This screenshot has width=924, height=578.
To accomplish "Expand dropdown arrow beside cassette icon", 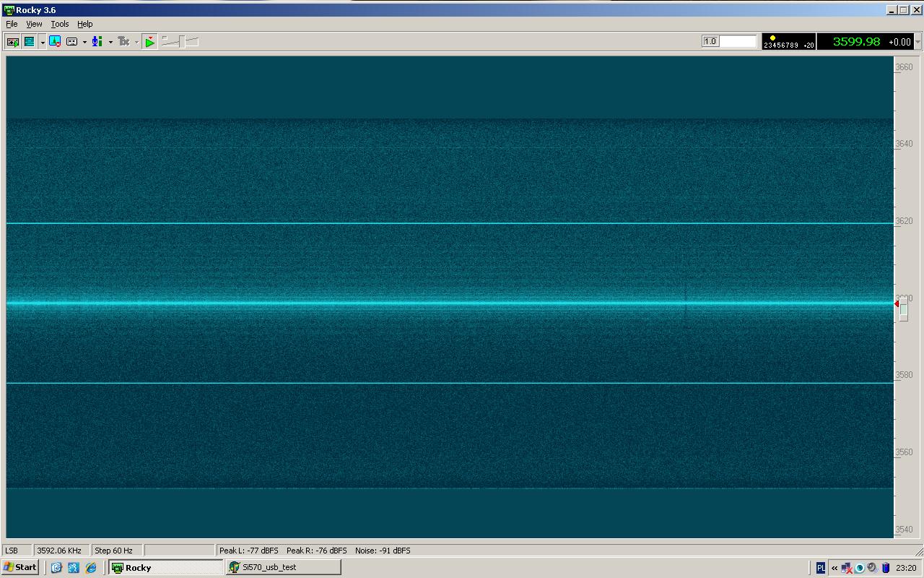I will 84,42.
